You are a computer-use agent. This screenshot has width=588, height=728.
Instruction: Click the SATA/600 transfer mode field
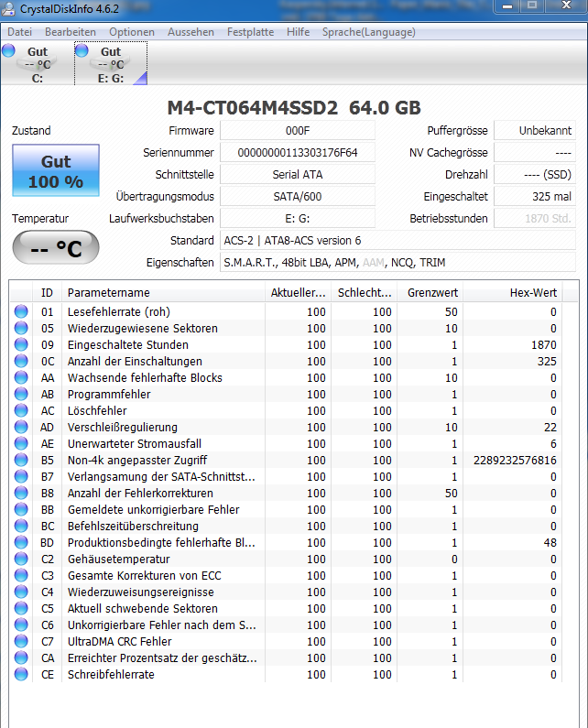298,196
